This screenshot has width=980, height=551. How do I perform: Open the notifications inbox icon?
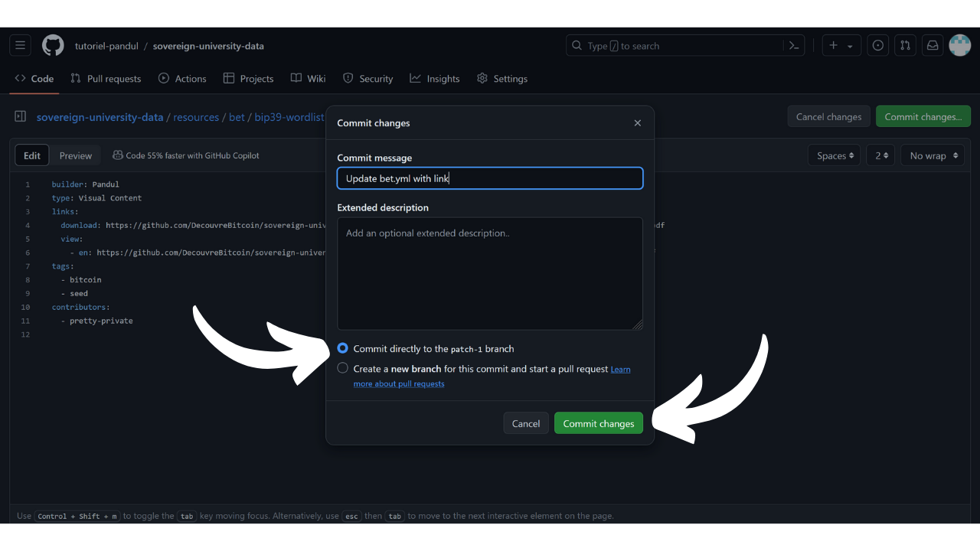pyautogui.click(x=933, y=46)
